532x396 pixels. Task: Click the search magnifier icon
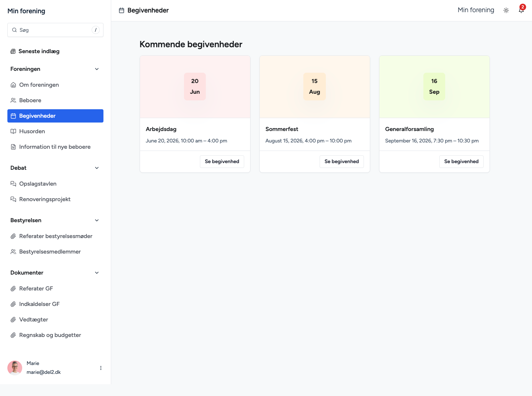coord(14,30)
